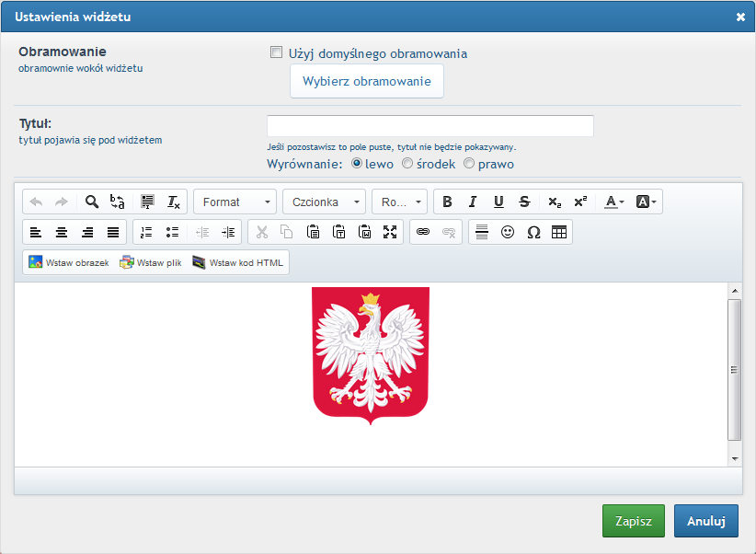Click editor scrollbar down arrow

[x=735, y=458]
